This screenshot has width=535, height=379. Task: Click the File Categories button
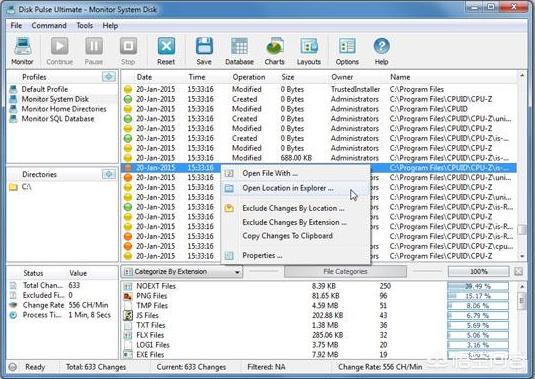(x=345, y=272)
